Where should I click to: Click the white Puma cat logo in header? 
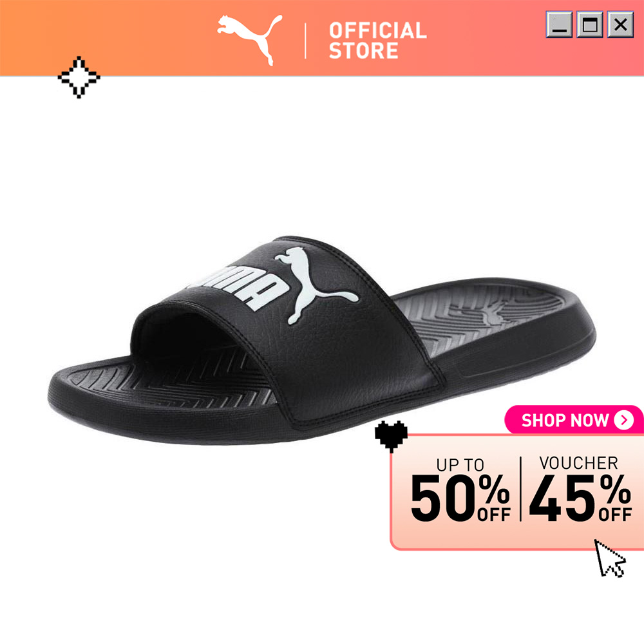coord(250,40)
